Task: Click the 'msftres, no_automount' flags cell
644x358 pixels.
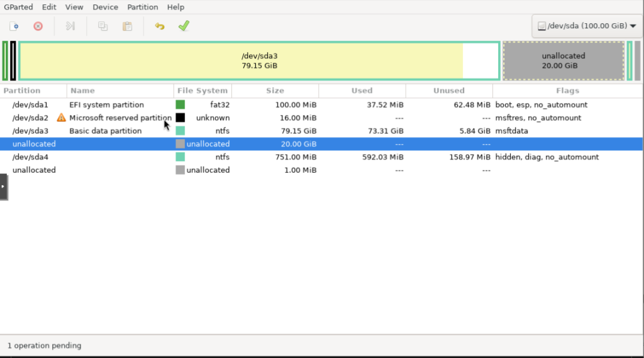Action: click(x=538, y=117)
